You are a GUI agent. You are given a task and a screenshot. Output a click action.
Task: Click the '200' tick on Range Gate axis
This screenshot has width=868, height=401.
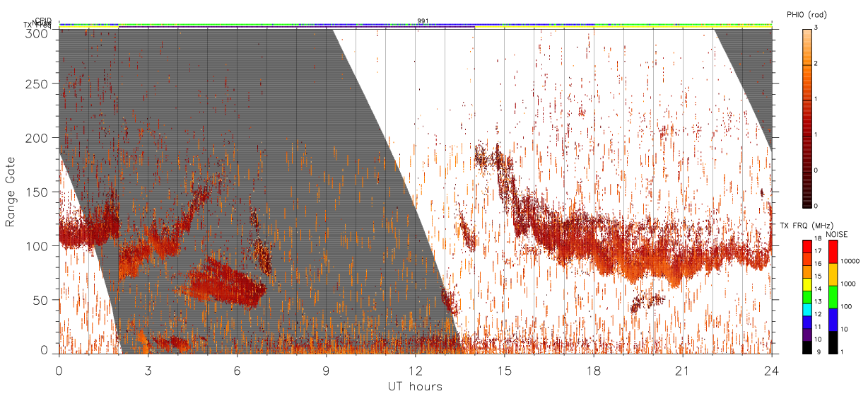[x=38, y=138]
